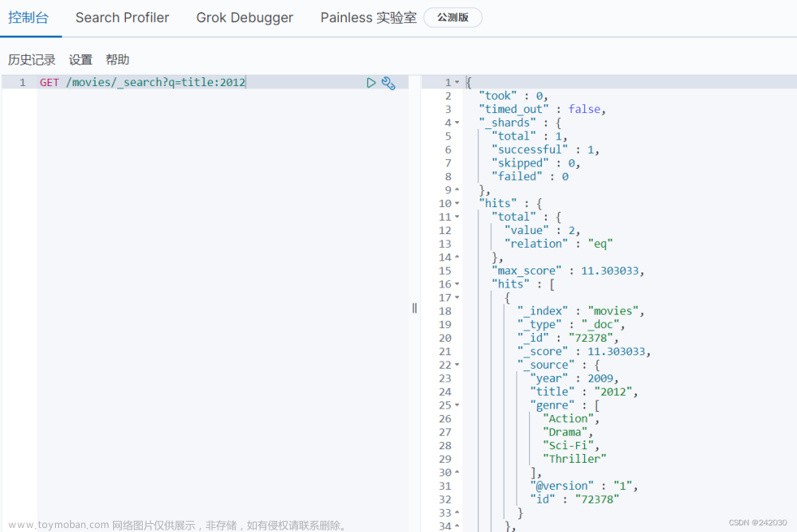The image size is (797, 532).
Task: Collapse the first hit object at line 17
Action: tap(457, 298)
